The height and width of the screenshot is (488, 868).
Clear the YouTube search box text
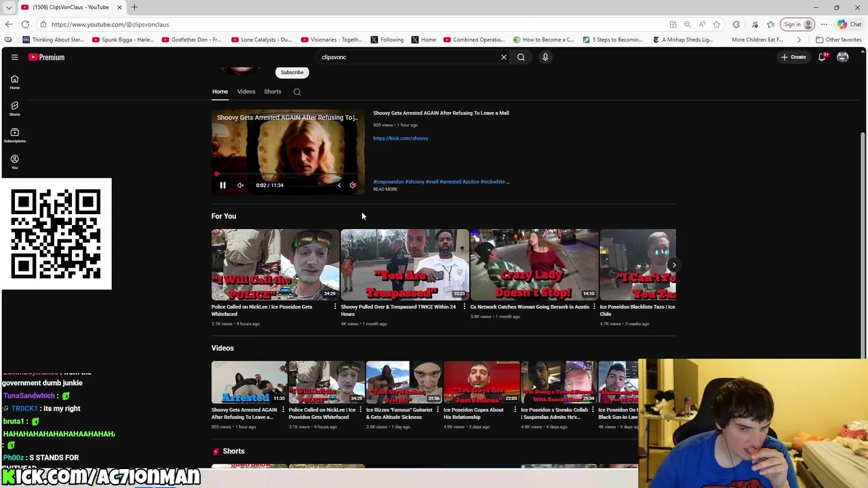coord(503,57)
